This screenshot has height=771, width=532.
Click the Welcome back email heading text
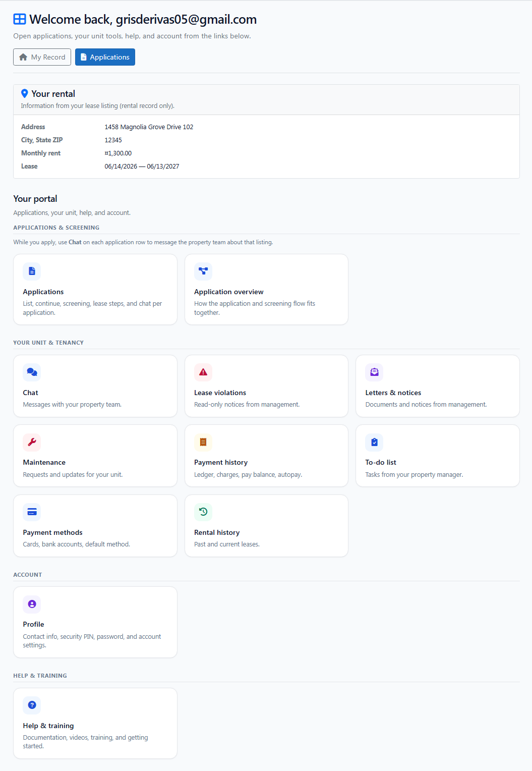coord(143,19)
